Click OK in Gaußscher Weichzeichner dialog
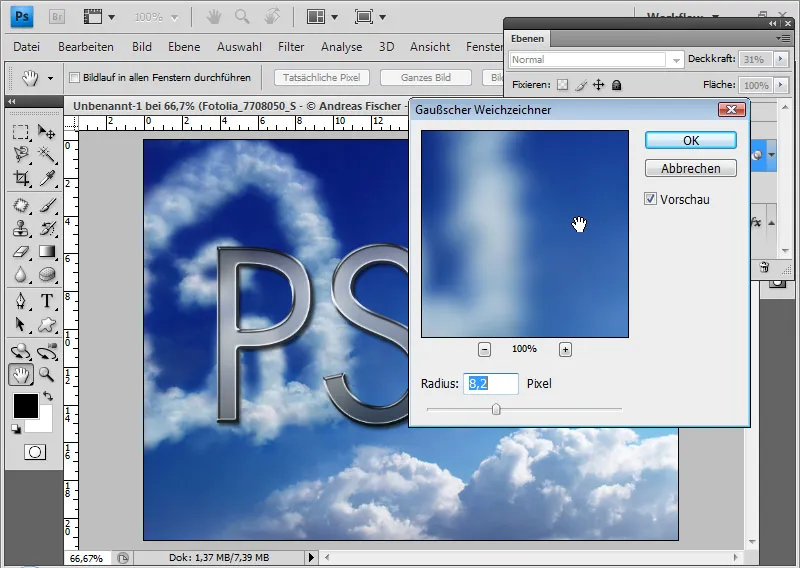This screenshot has height=568, width=800. point(691,140)
